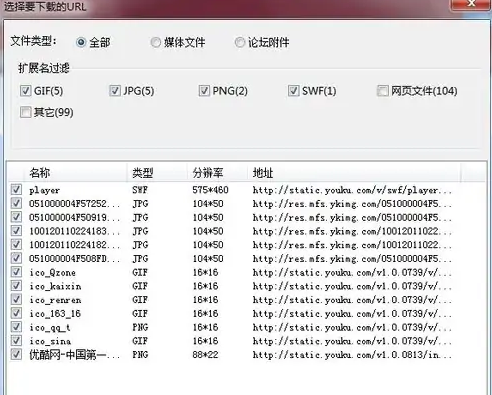
Task: Uncheck the ico_163_16 row checkbox
Action: (x=16, y=313)
